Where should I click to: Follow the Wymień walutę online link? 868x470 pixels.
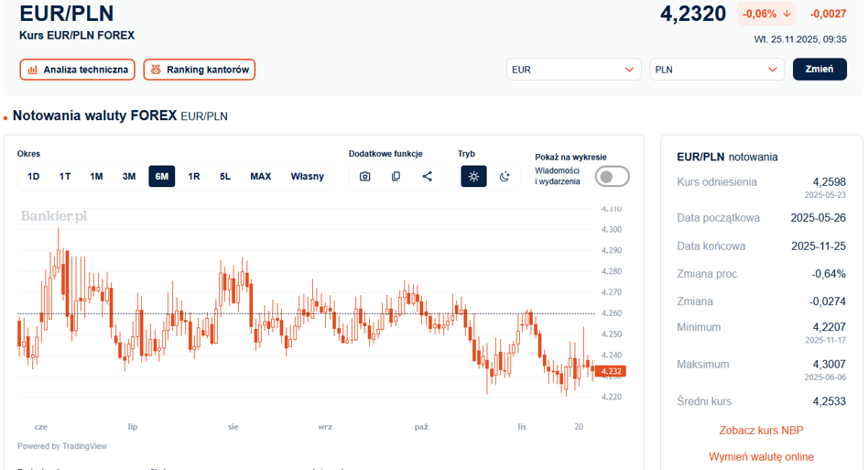[x=761, y=456]
